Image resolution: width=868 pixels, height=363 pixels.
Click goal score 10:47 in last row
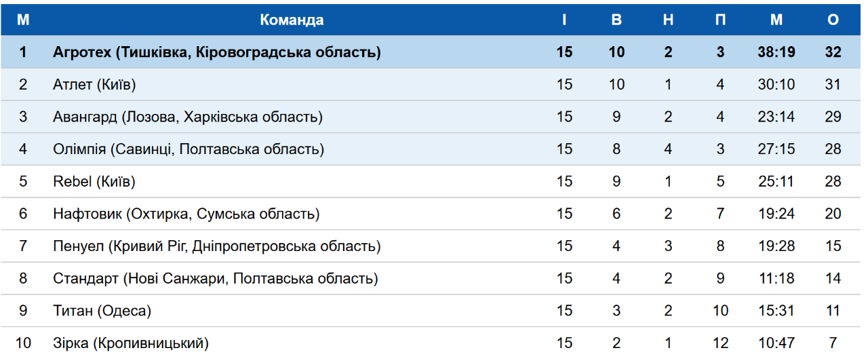coord(776,343)
